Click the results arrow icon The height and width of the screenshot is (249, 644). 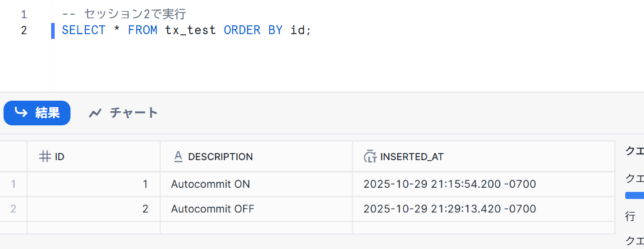click(22, 112)
